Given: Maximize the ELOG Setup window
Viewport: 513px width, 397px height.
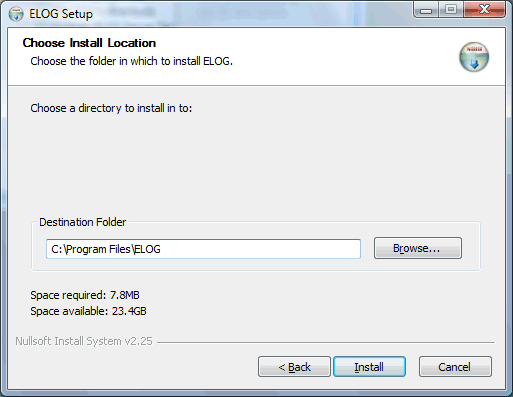Looking at the screenshot, I should 451,10.
